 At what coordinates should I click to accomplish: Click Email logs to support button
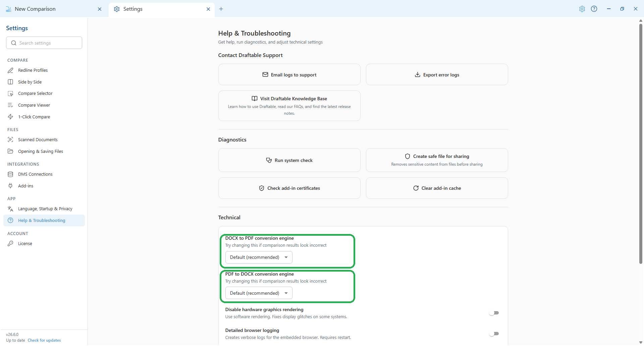coord(289,74)
